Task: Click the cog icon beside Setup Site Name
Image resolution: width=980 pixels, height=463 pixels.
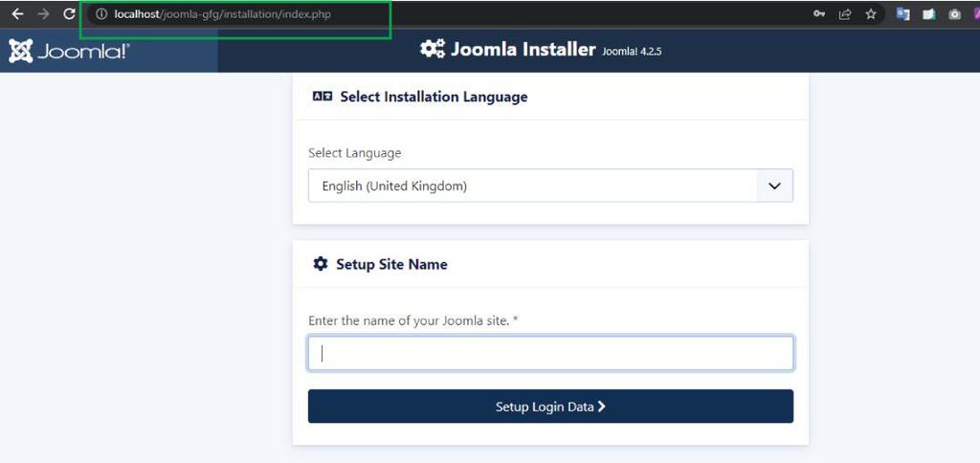Action: [x=320, y=264]
